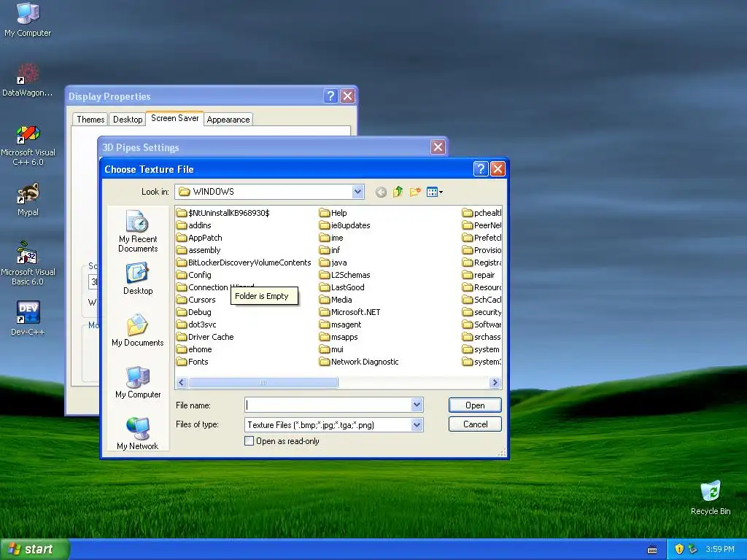
Task: Click the network tray icon beside the clock
Action: pos(692,549)
